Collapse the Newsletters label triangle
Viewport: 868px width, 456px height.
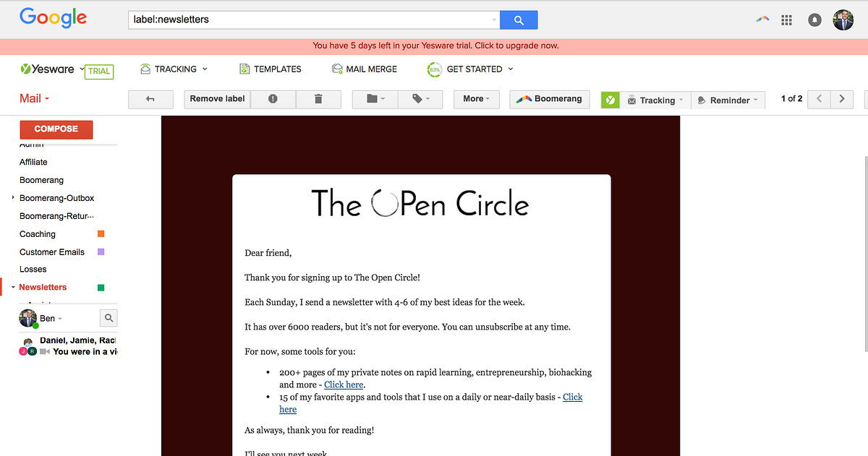[x=13, y=287]
